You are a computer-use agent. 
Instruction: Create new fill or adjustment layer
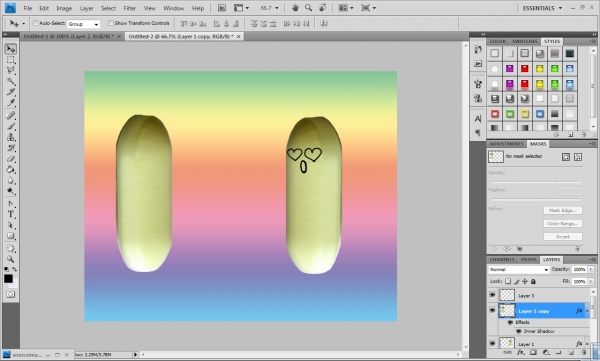pos(546,353)
